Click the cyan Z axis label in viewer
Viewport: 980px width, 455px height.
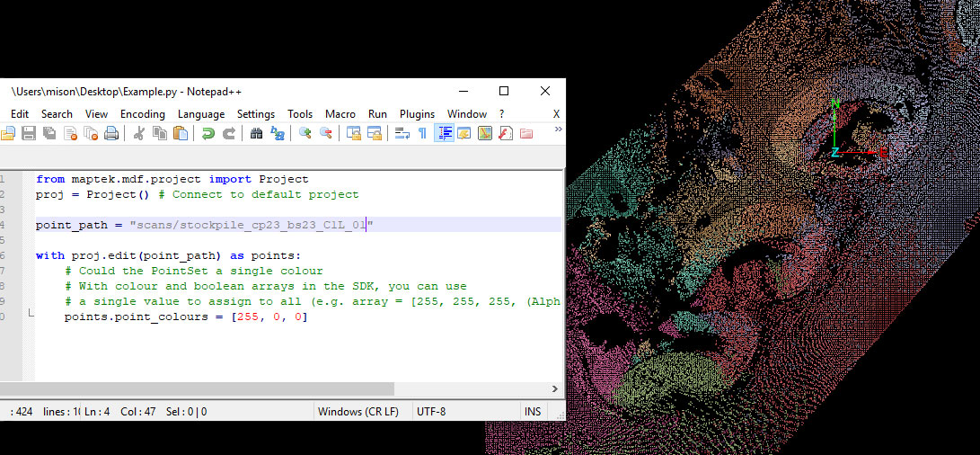(x=834, y=152)
